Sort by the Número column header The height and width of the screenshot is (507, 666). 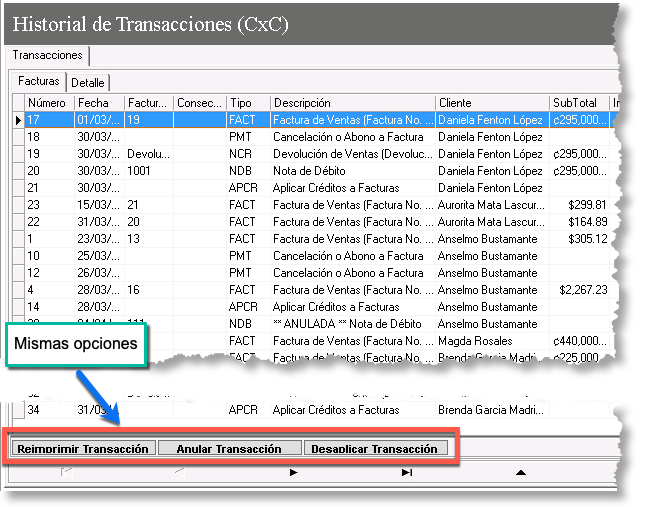pyautogui.click(x=50, y=103)
